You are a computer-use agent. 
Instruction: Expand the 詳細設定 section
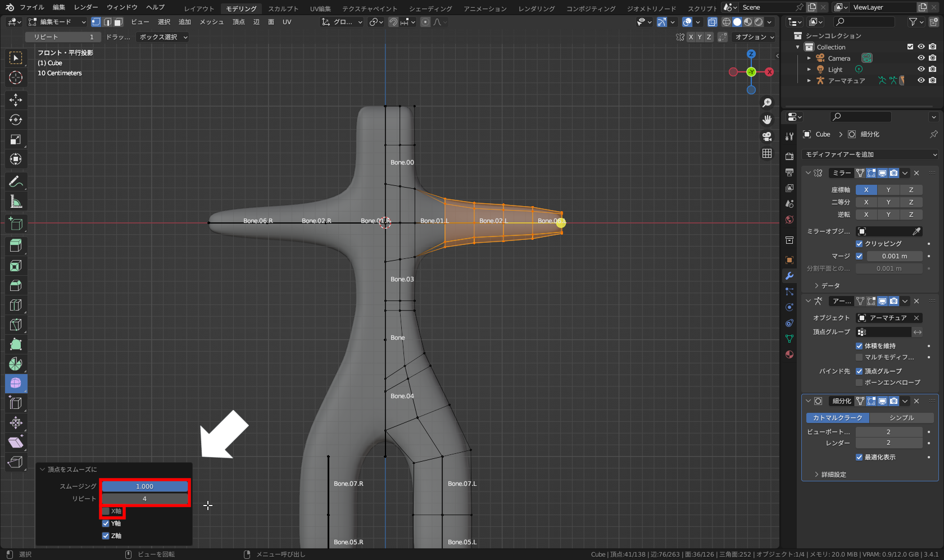point(833,475)
